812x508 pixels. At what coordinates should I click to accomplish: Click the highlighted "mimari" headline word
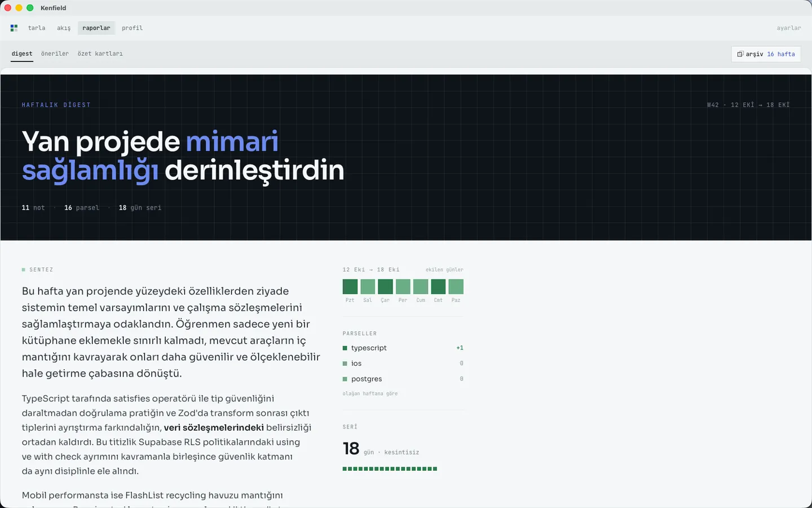[232, 141]
